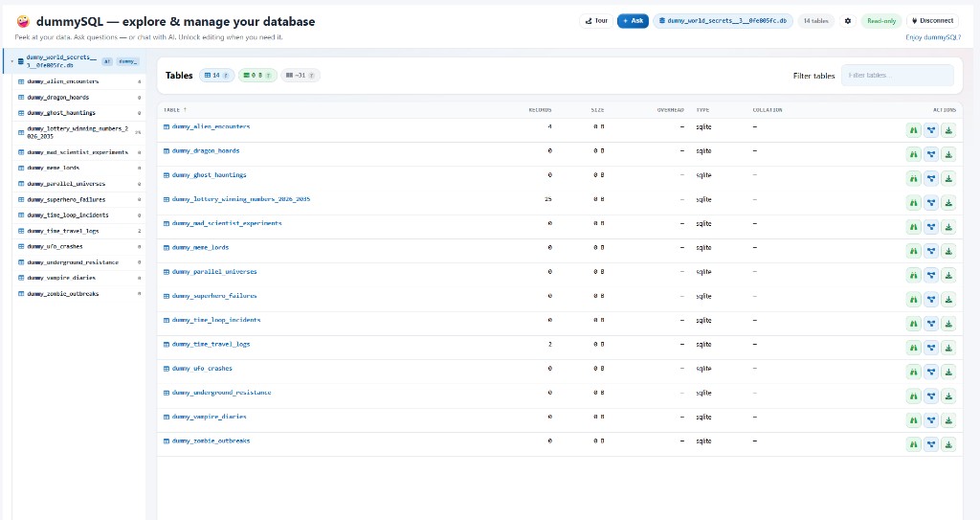The height and width of the screenshot is (520, 980).
Task: Click structure icon for dummy_mad_scientist_experiments
Action: pyautogui.click(x=931, y=227)
